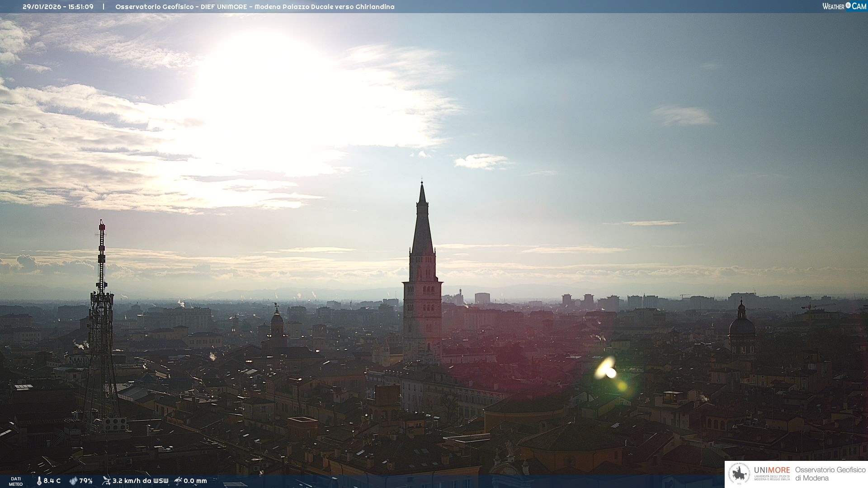Click the UNIMORE circular seal emblem

click(x=739, y=474)
